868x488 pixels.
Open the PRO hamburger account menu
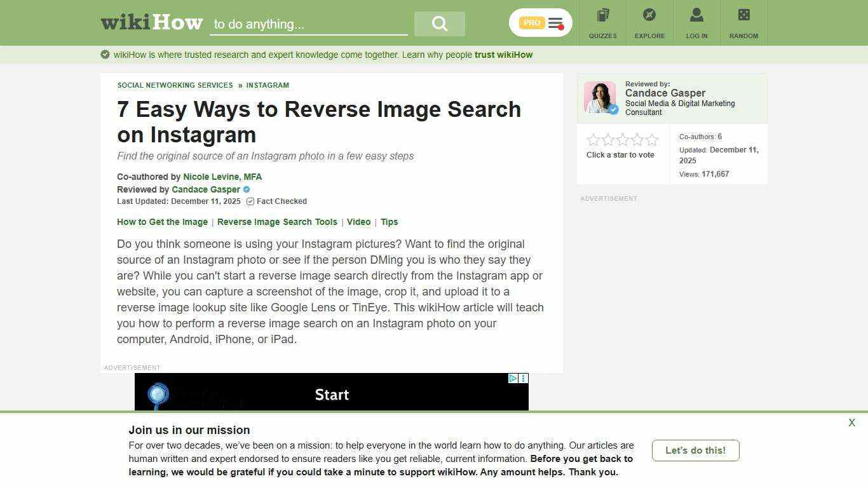point(555,22)
